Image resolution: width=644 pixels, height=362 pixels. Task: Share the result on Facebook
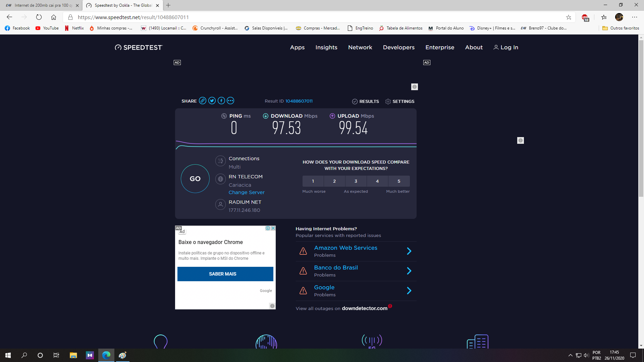point(221,101)
